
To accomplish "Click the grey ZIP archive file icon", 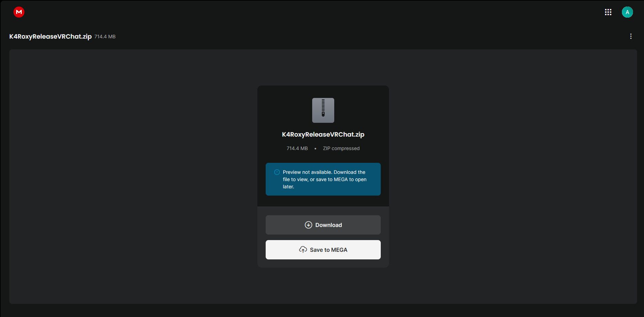I will coord(323,110).
